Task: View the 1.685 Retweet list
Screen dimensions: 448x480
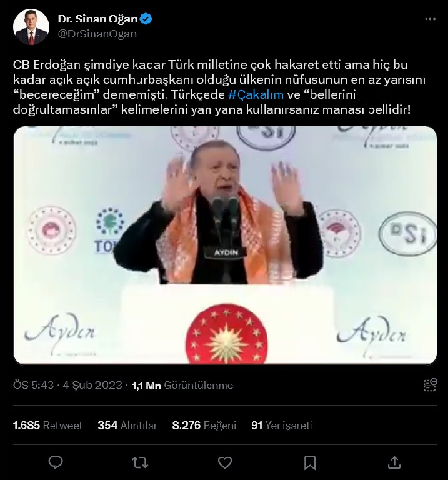Action: pyautogui.click(x=47, y=426)
